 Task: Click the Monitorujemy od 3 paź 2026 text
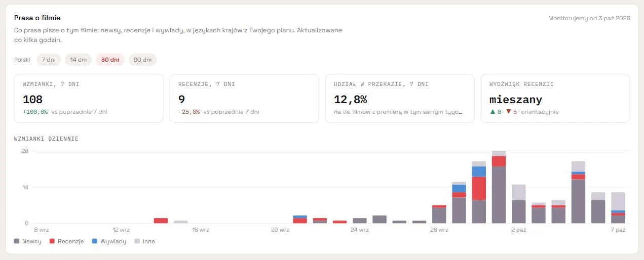click(x=589, y=18)
